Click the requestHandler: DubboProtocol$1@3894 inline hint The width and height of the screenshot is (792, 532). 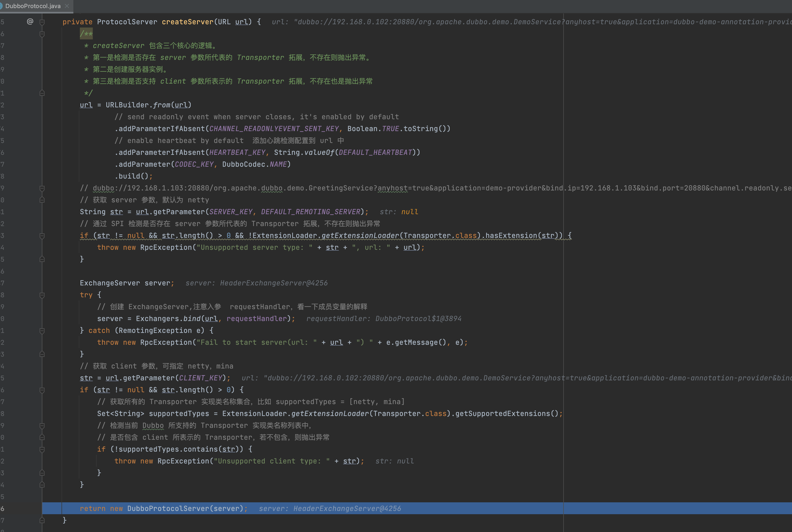pyautogui.click(x=384, y=319)
